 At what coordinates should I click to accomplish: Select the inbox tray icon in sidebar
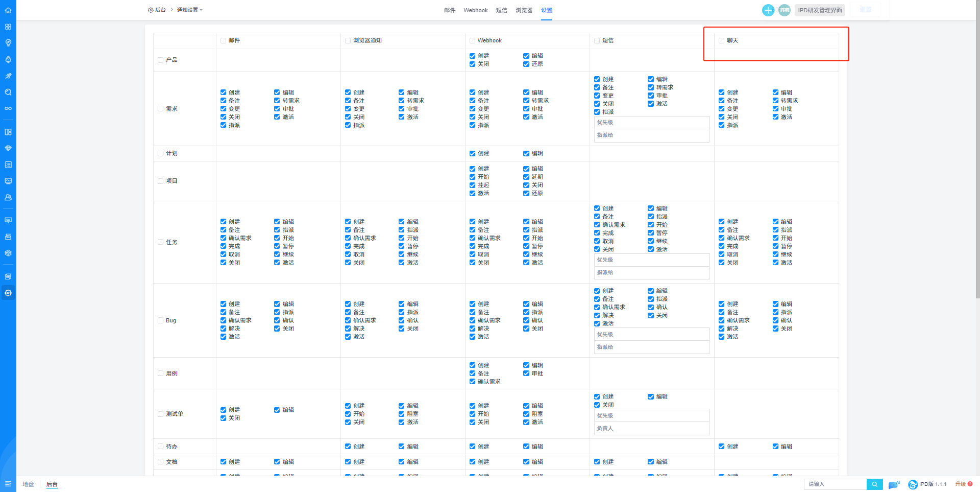tap(8, 237)
